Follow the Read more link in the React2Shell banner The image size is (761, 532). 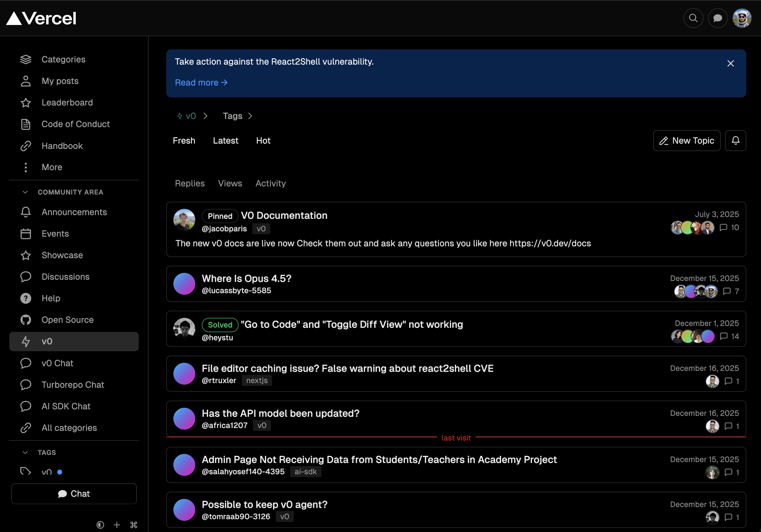point(201,82)
